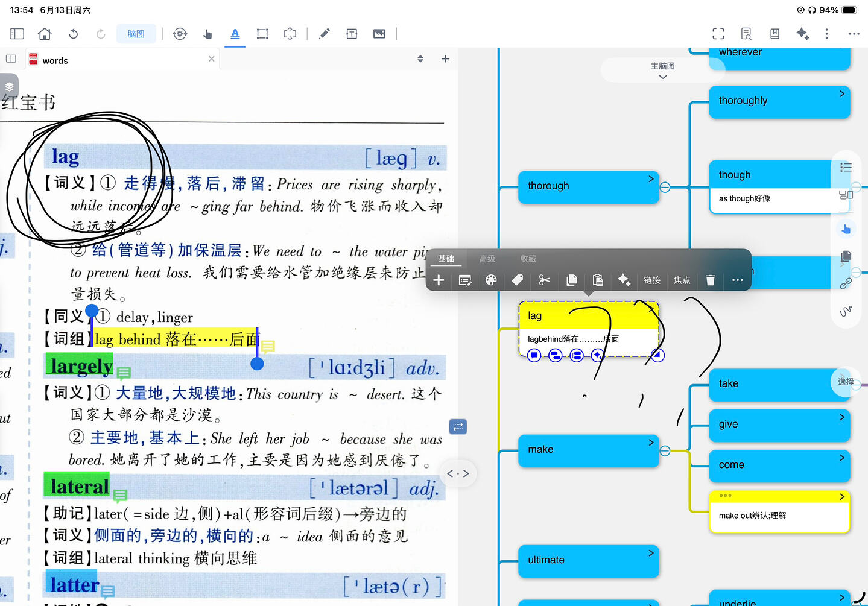868x606 pixels.
Task: Copy the selected node in popup toolbar
Action: 572,280
